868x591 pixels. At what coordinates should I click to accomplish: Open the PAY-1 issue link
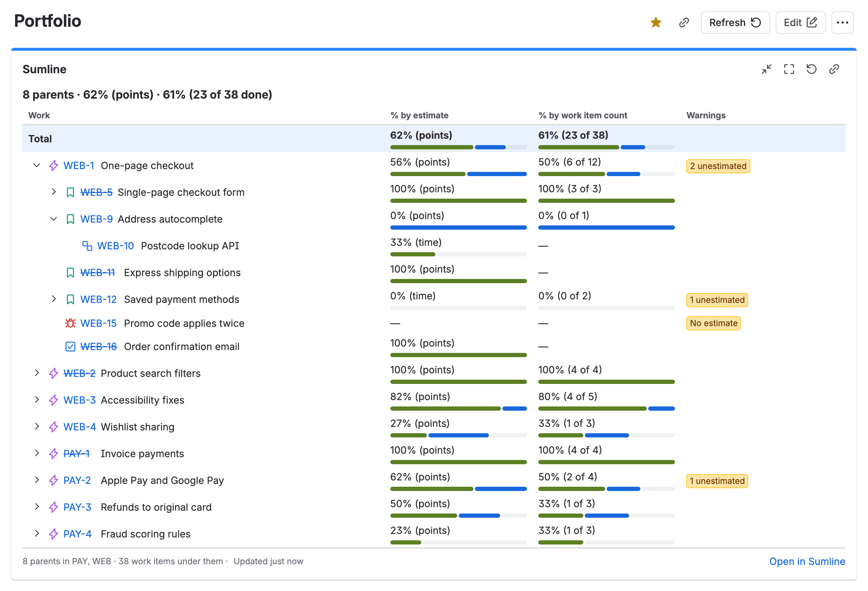click(x=76, y=454)
